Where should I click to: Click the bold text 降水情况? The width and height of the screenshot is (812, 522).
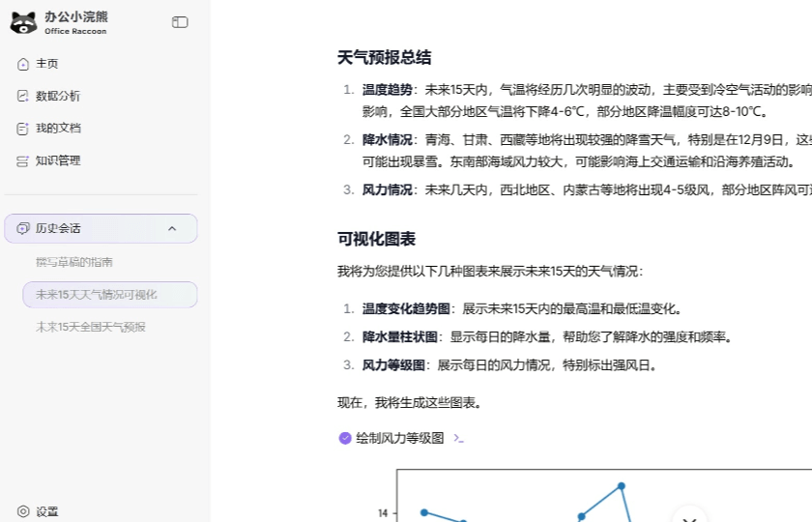tap(387, 140)
